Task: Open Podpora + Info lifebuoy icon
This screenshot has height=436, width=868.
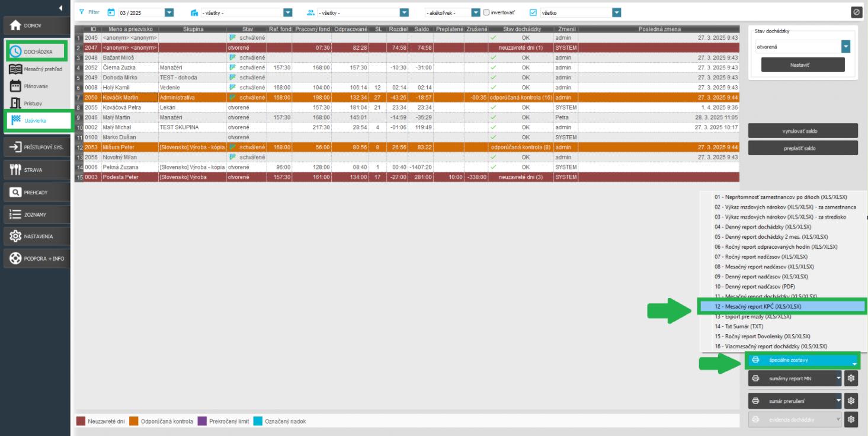Action: tap(16, 258)
